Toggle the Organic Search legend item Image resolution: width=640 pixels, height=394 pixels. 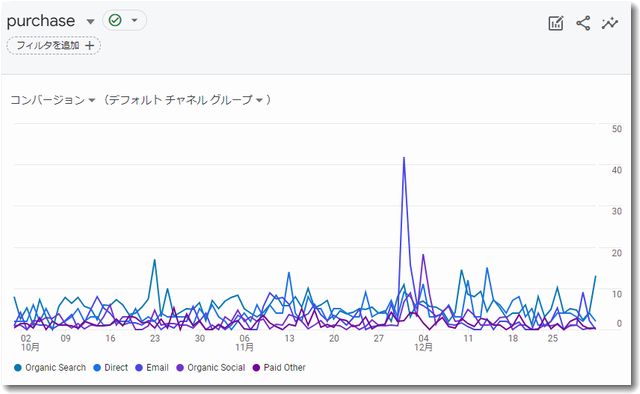coord(50,367)
